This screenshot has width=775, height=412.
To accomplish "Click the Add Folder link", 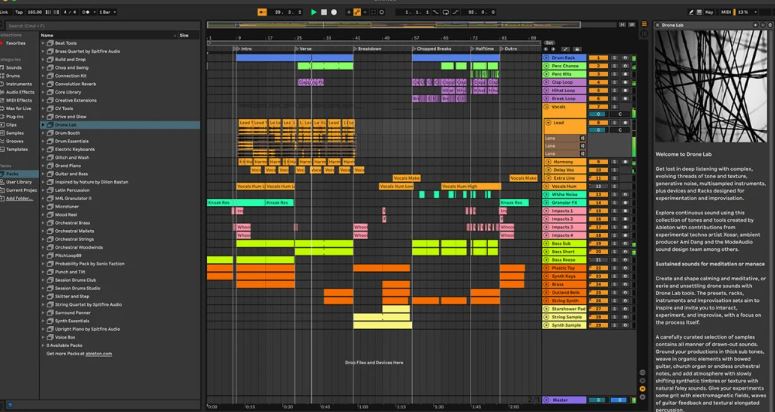I will pyautogui.click(x=19, y=199).
